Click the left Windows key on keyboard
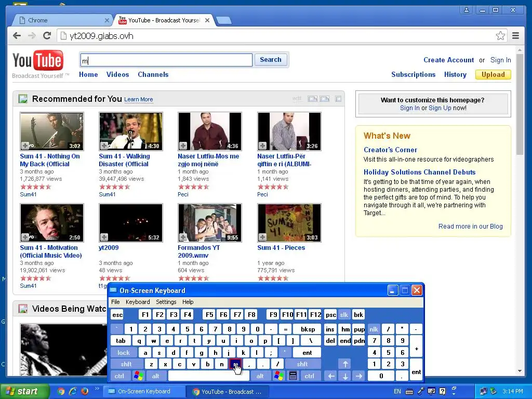Image resolution: width=532 pixels, height=399 pixels. pos(138,376)
